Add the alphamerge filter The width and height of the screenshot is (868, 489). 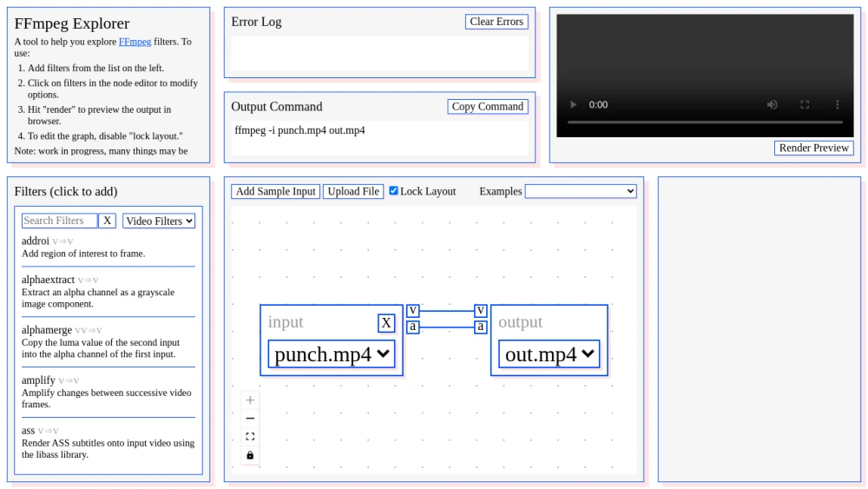coord(108,341)
